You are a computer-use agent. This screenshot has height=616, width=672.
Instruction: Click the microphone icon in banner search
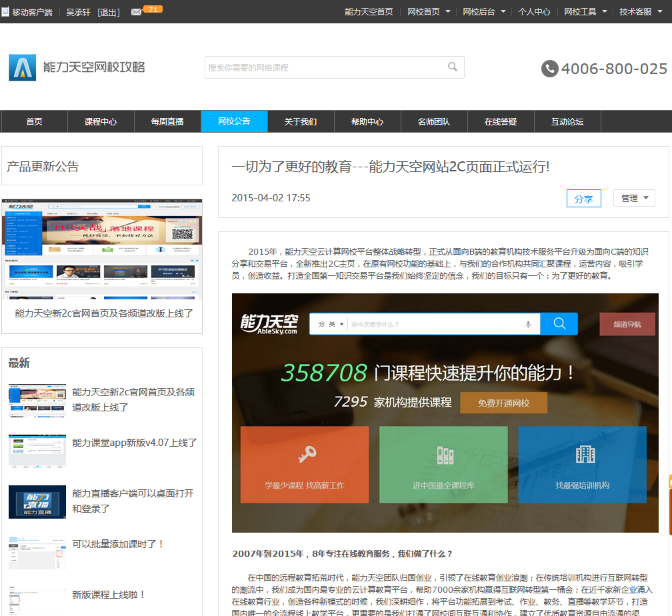528,324
